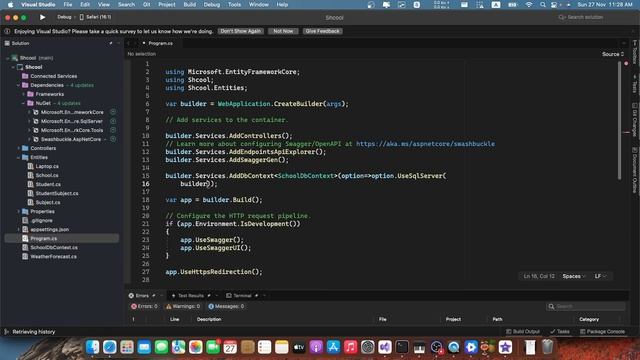The width and height of the screenshot is (640, 360).
Task: Toggle the Warnings: 0 filter
Action: point(183,306)
